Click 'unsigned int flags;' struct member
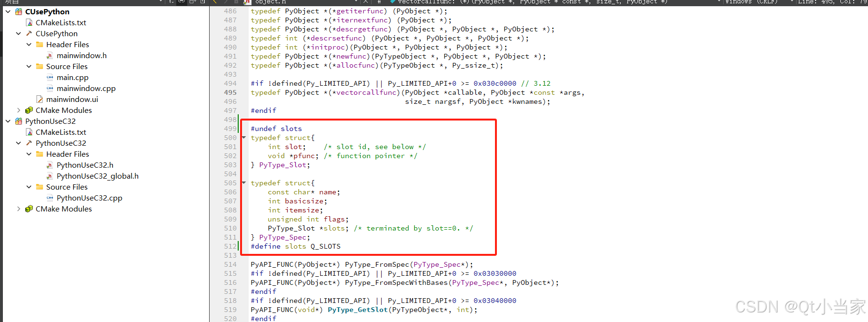Screen dimensions: 868x322 point(308,219)
